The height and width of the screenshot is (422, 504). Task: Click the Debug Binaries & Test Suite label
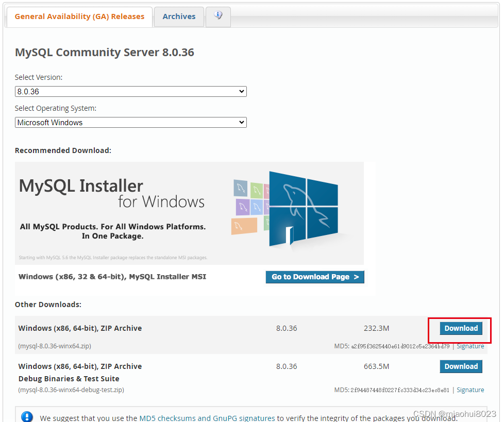pos(69,379)
